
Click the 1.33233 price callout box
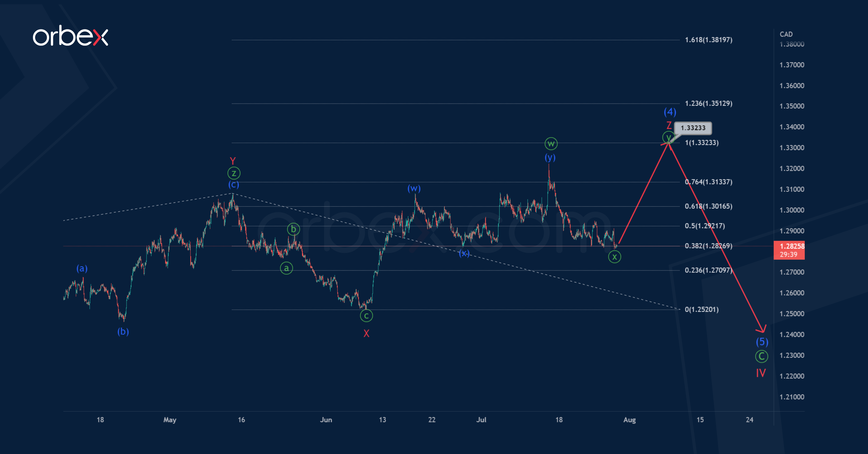pos(693,128)
